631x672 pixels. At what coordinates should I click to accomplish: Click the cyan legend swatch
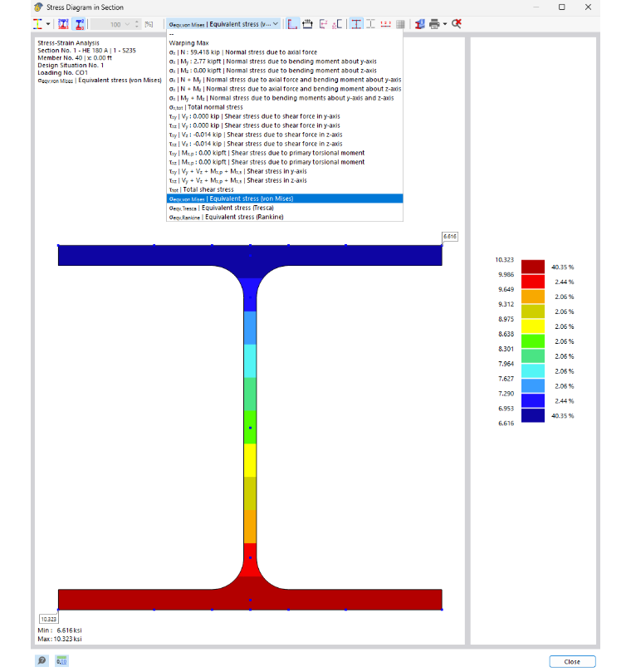(533, 370)
